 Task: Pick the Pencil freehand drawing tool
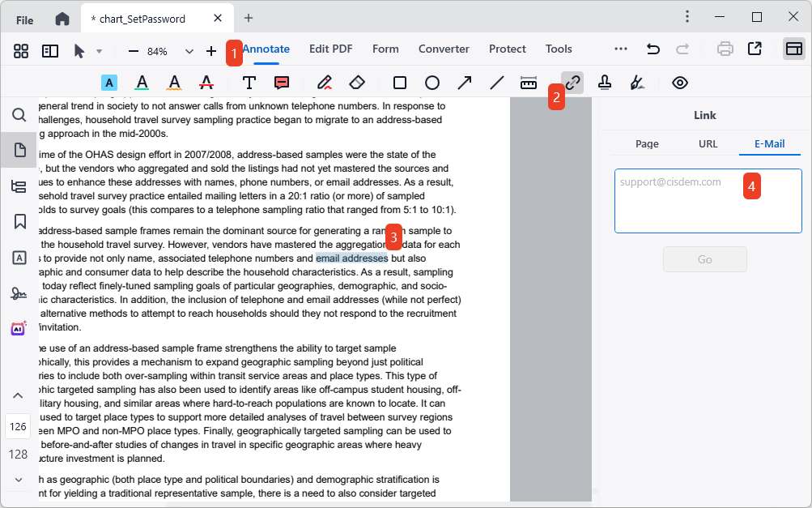(x=324, y=82)
